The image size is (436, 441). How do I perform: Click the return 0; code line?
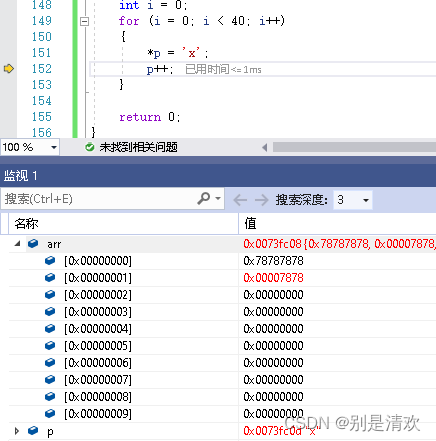[x=150, y=117]
